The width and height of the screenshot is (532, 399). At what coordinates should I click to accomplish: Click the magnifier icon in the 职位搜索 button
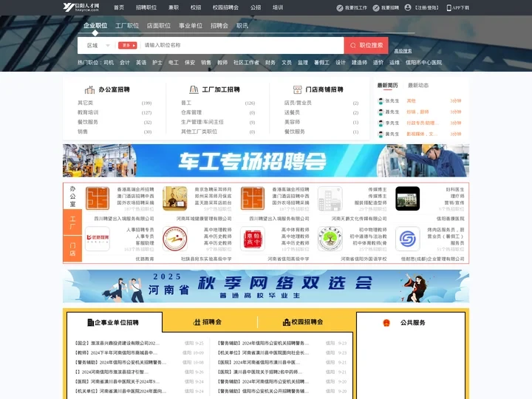tap(353, 46)
